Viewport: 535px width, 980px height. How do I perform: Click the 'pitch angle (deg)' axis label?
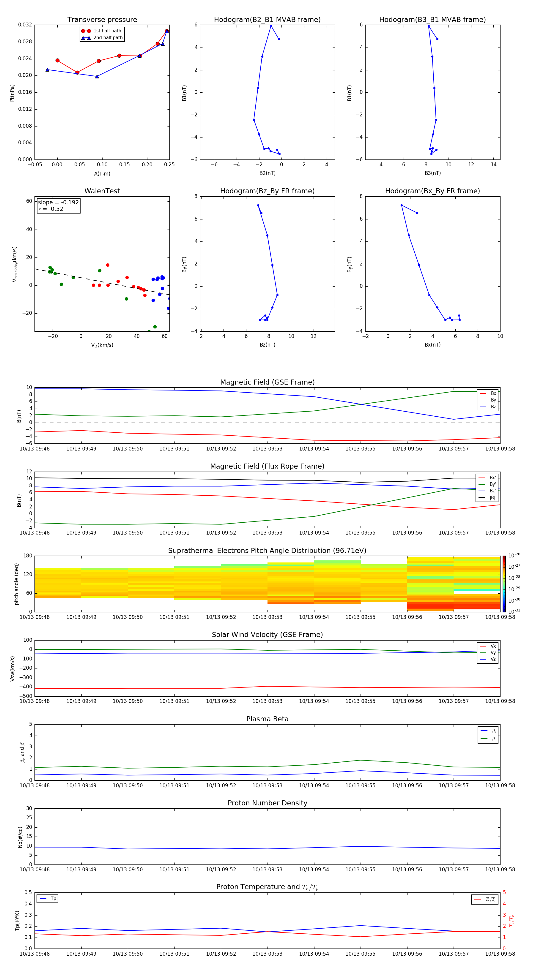16,584
